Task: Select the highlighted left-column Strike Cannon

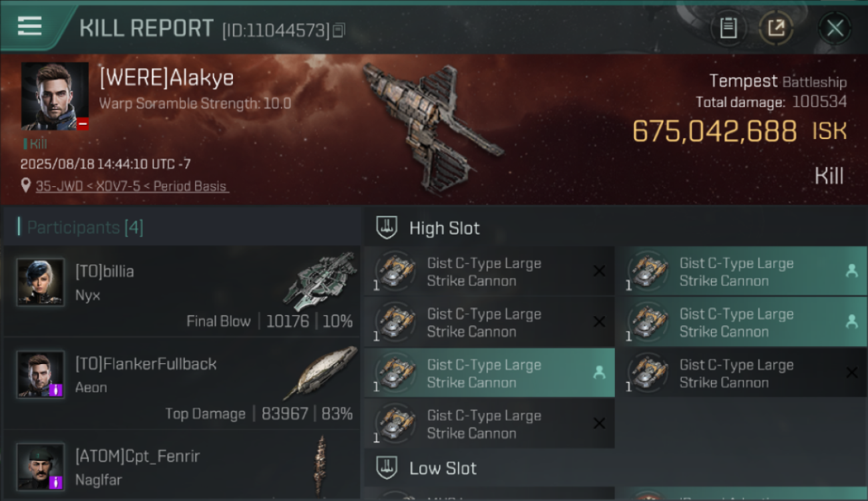Action: (489, 373)
